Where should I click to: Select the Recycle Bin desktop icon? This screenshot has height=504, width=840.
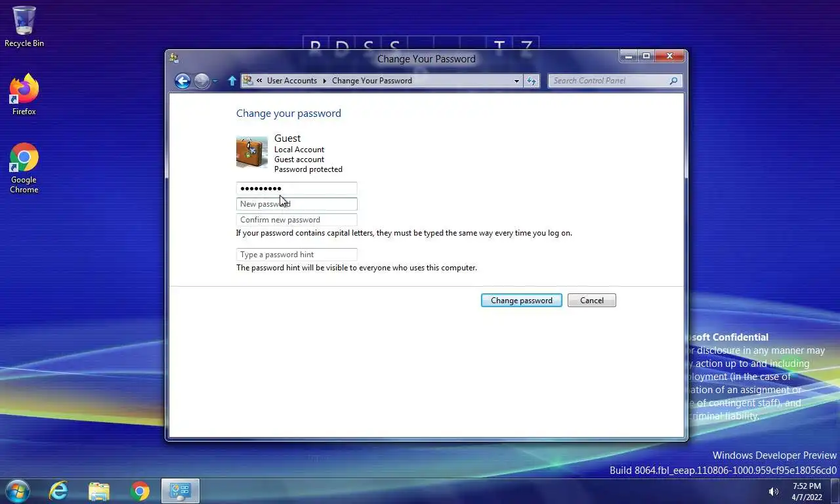[24, 27]
